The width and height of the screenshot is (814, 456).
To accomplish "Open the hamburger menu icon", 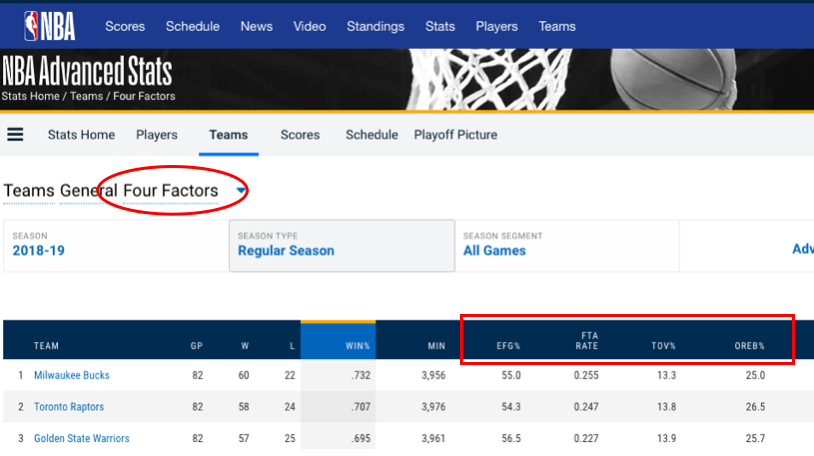I will tap(15, 135).
